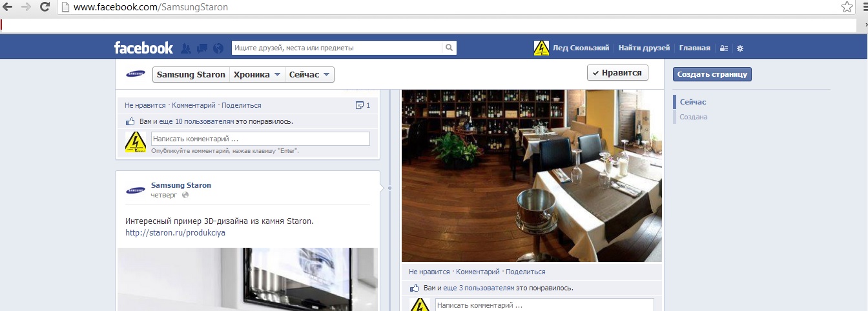Click thumbs-up icon beside 3 пользователям

(414, 288)
